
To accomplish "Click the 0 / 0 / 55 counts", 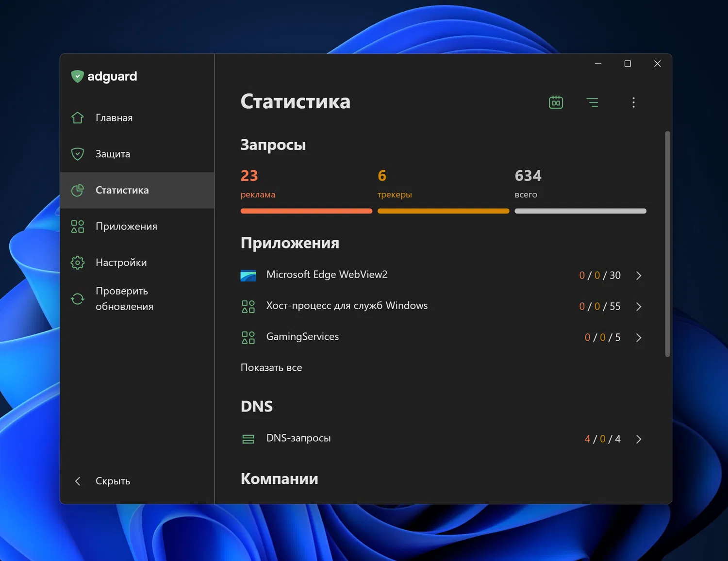I will click(x=600, y=306).
